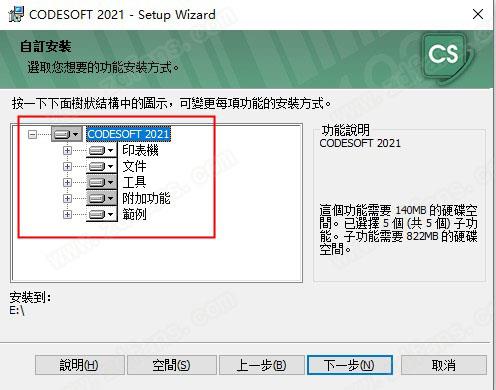Expand the 附加功能 tree node

[x=67, y=198]
